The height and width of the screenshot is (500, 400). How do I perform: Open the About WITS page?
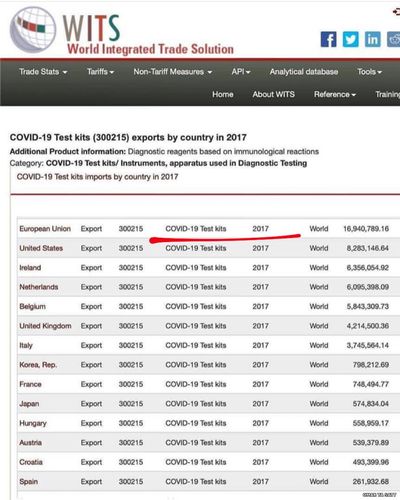[x=274, y=94]
